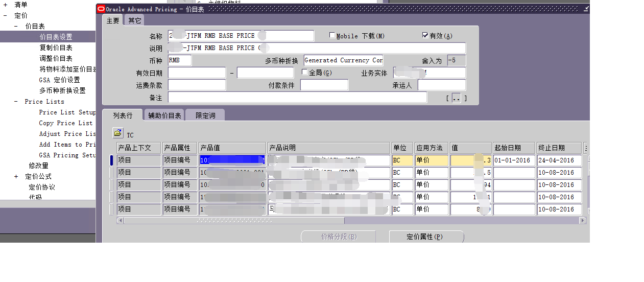Uncheck the 有效 checkbox

[425, 36]
